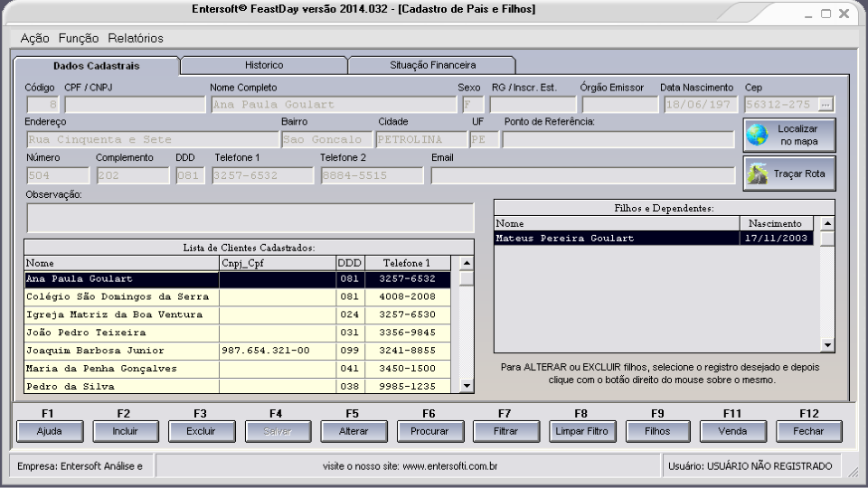Switch to the Situação Financeira tab

(432, 65)
